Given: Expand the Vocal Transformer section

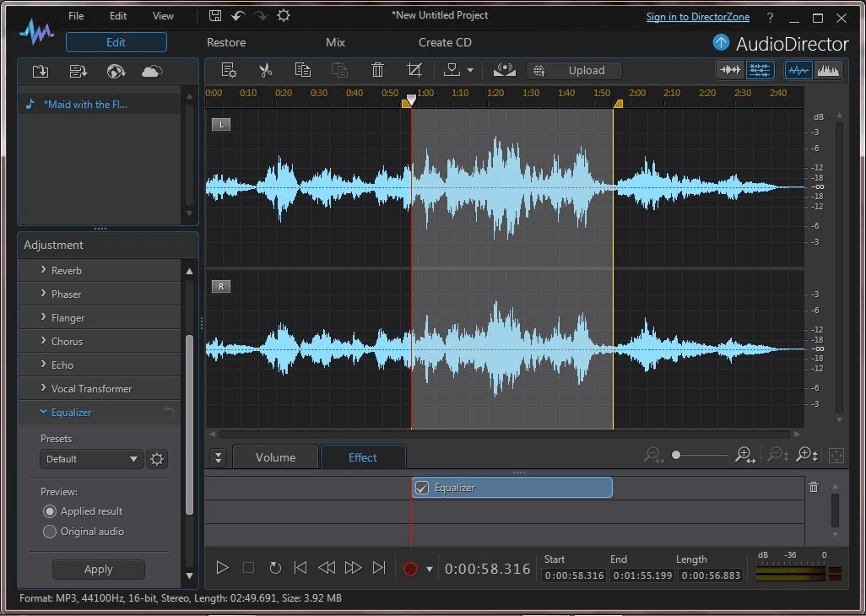Looking at the screenshot, I should pos(91,389).
